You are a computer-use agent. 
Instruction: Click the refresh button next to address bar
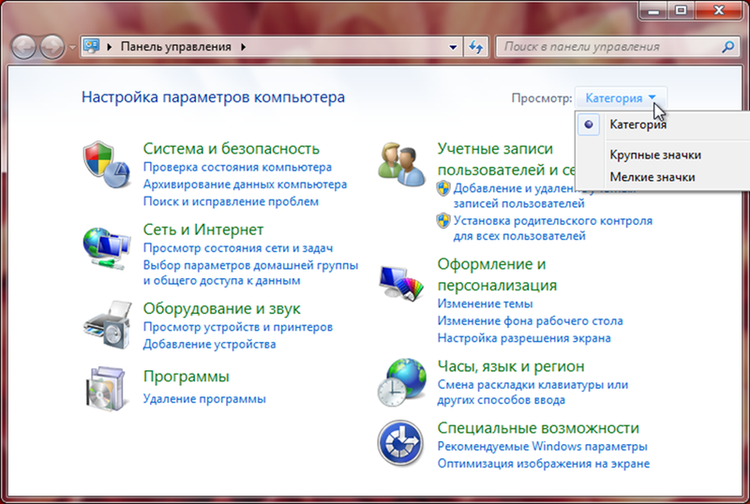click(475, 47)
